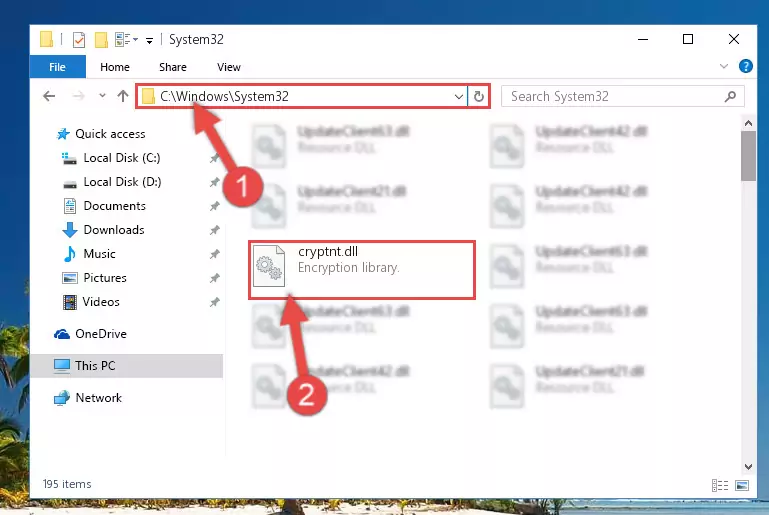
Task: Click the pin icon next to Pictures
Action: pyautogui.click(x=214, y=278)
